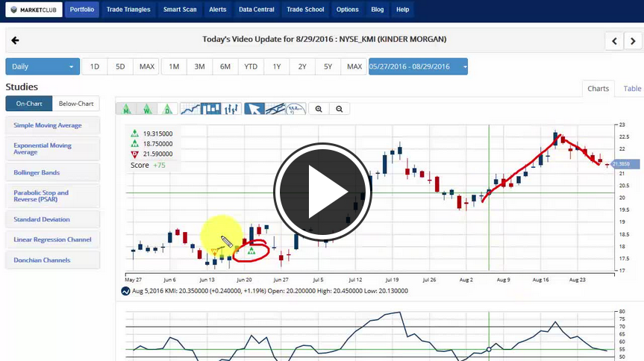Image resolution: width=644 pixels, height=361 pixels.
Task: Open the Help menu item
Action: 402,10
